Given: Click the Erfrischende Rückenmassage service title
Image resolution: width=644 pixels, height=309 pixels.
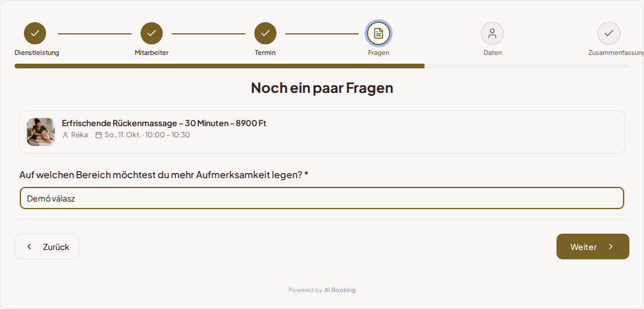Looking at the screenshot, I should [x=164, y=123].
